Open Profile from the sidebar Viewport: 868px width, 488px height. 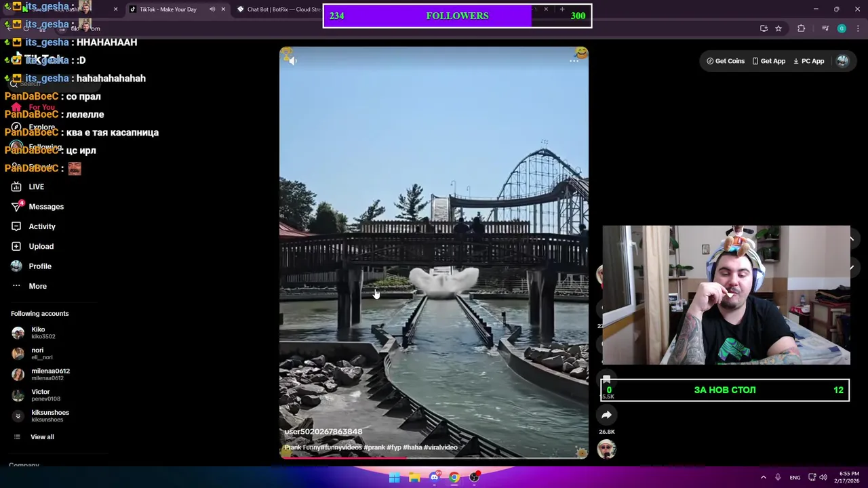31,266
